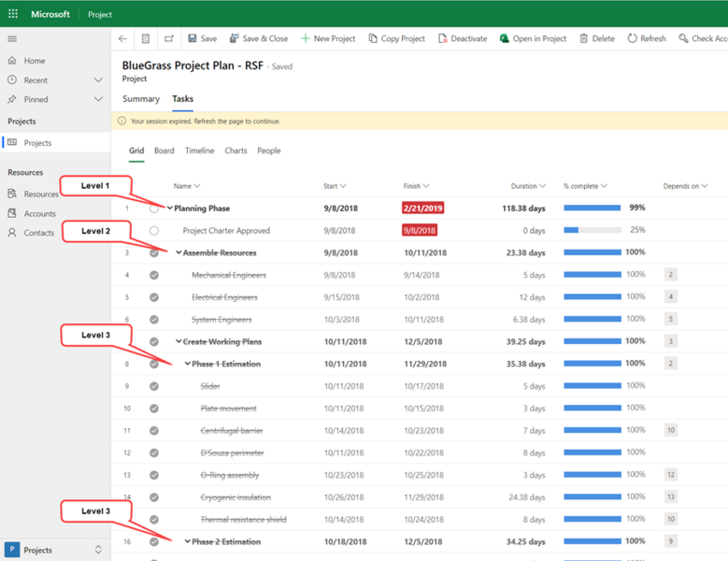Select the People view tab
728x561 pixels.
tap(269, 151)
